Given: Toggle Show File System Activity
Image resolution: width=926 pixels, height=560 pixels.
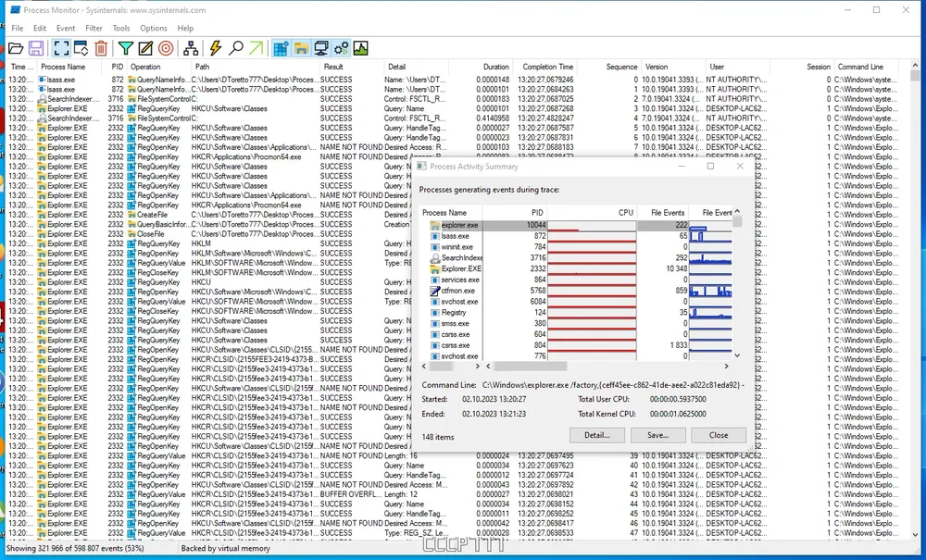Looking at the screenshot, I should point(301,48).
